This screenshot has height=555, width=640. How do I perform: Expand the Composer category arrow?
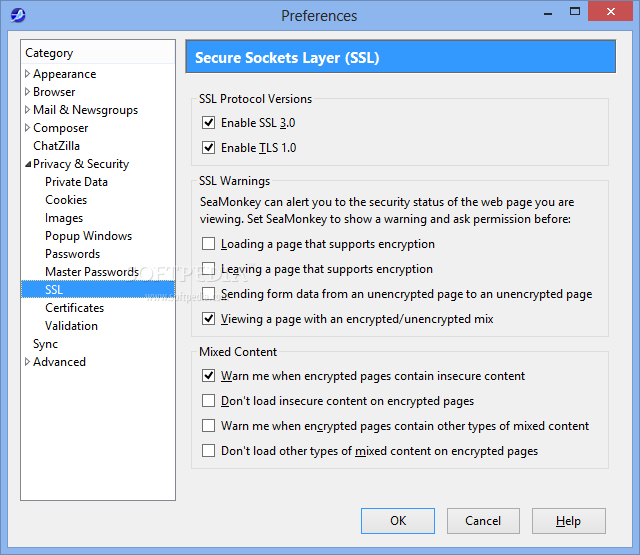click(27, 128)
